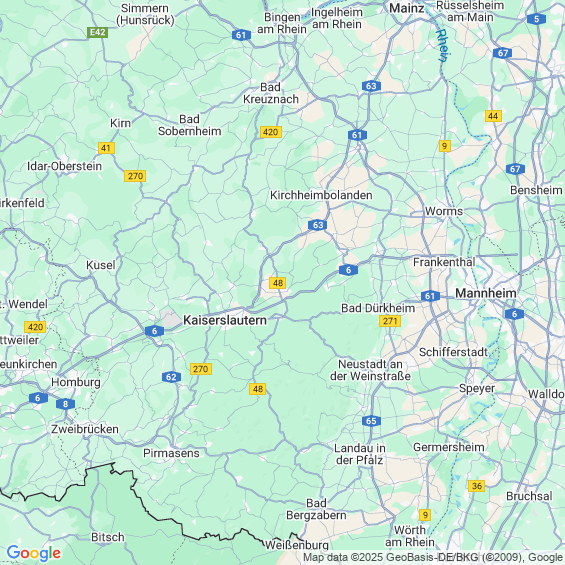Click the yellow 271 road shield

click(x=390, y=321)
